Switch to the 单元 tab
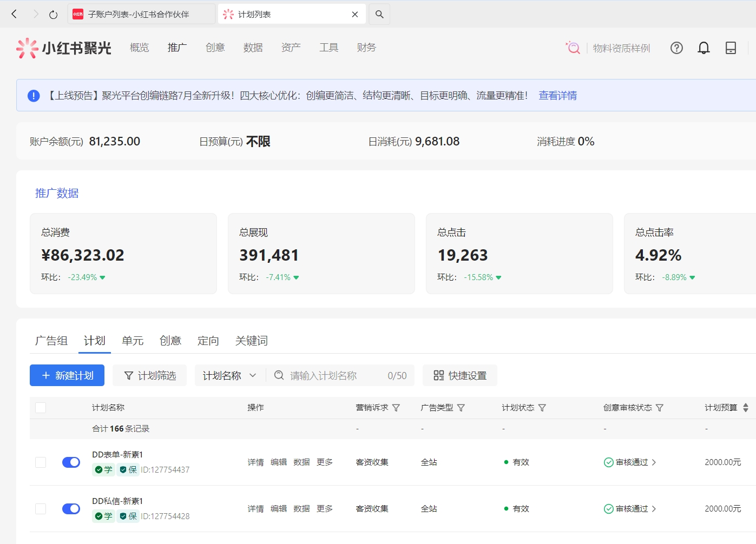756x544 pixels. pyautogui.click(x=133, y=341)
